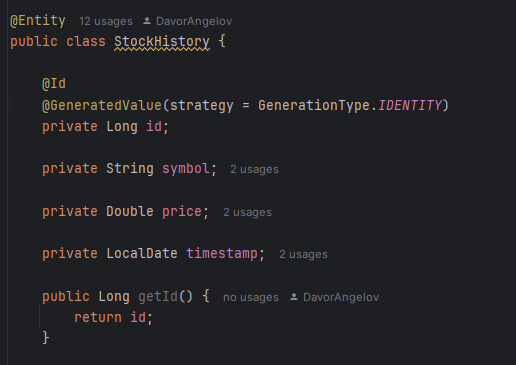Click the timestamp field name

(222, 254)
